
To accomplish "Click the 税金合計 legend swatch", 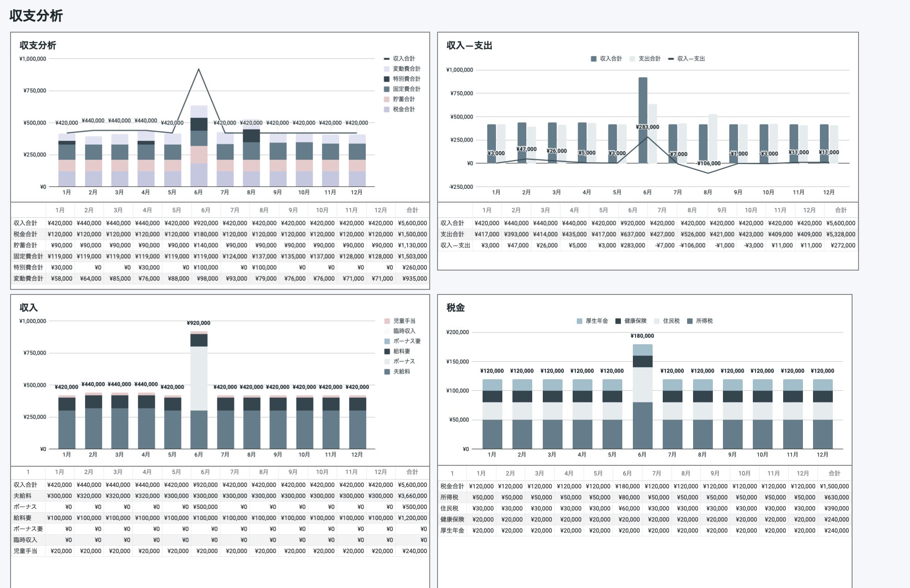I will (387, 109).
